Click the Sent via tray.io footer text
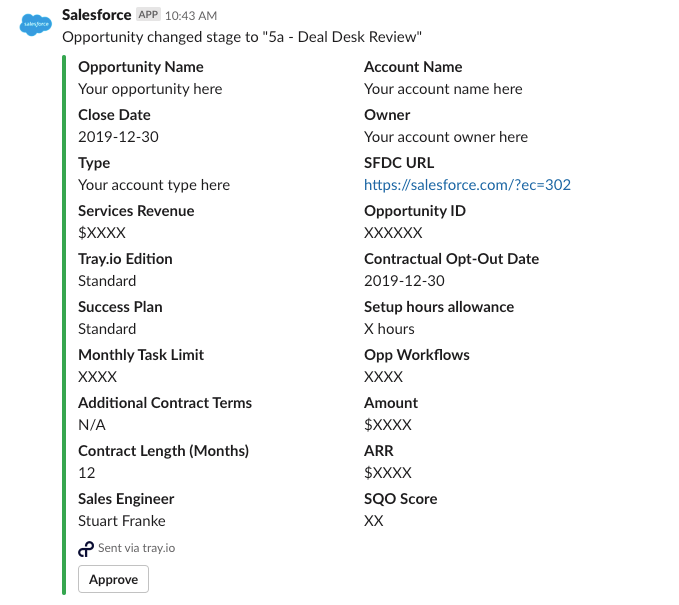 [136, 548]
